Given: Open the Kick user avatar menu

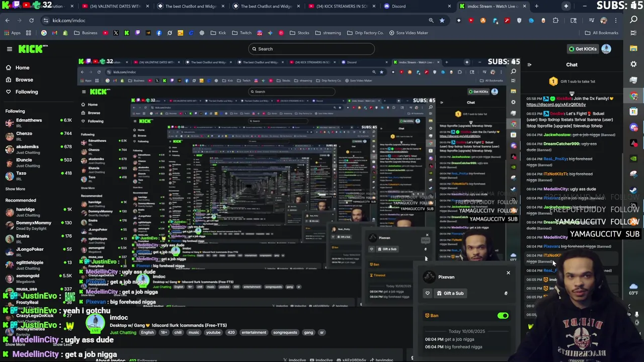Looking at the screenshot, I should click(x=606, y=49).
